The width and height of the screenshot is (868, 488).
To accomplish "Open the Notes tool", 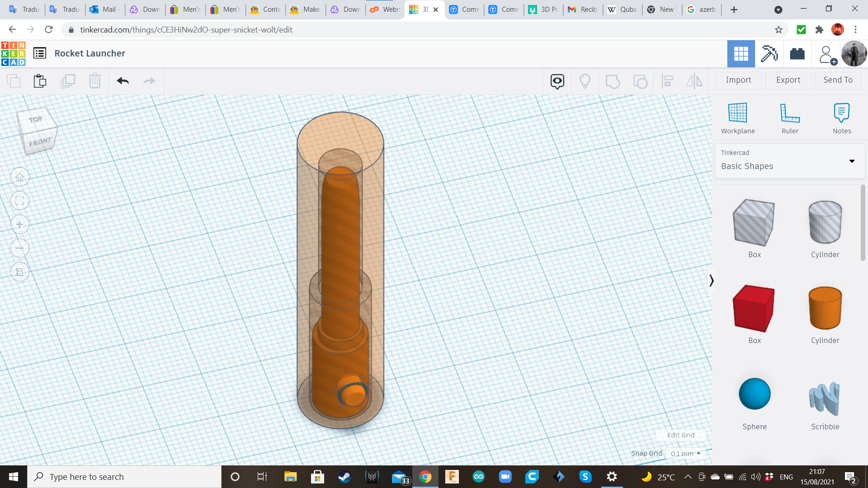I will pyautogui.click(x=841, y=113).
